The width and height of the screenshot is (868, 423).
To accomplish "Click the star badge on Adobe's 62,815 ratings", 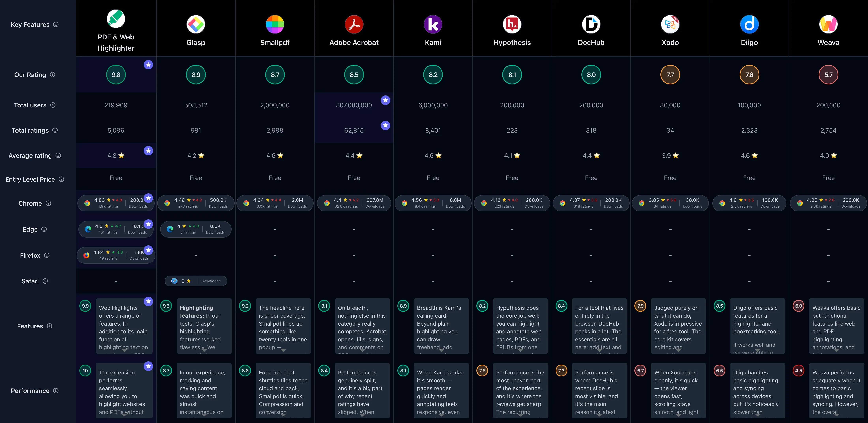I will (x=385, y=125).
